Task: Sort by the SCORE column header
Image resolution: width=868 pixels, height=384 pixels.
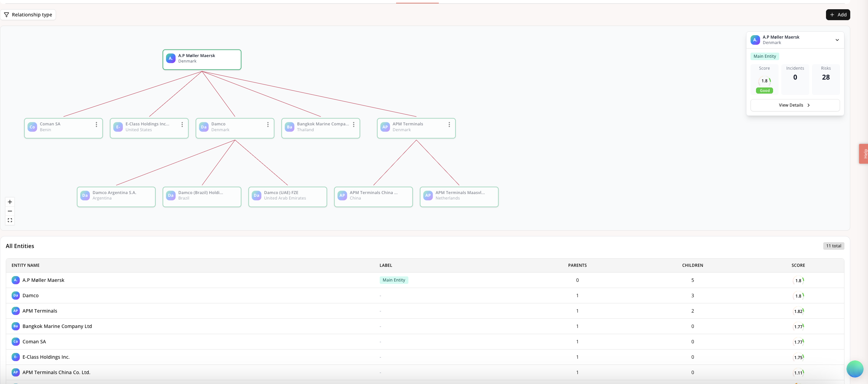Action: click(x=798, y=265)
